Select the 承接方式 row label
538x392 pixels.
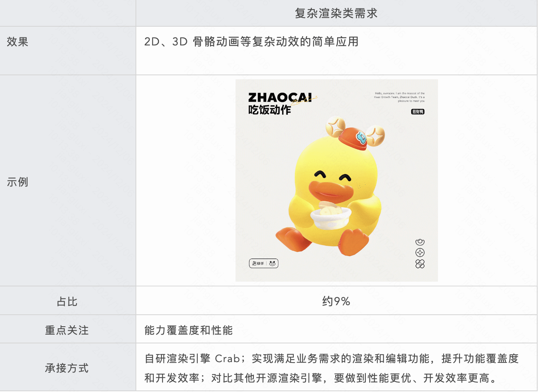[x=67, y=368]
